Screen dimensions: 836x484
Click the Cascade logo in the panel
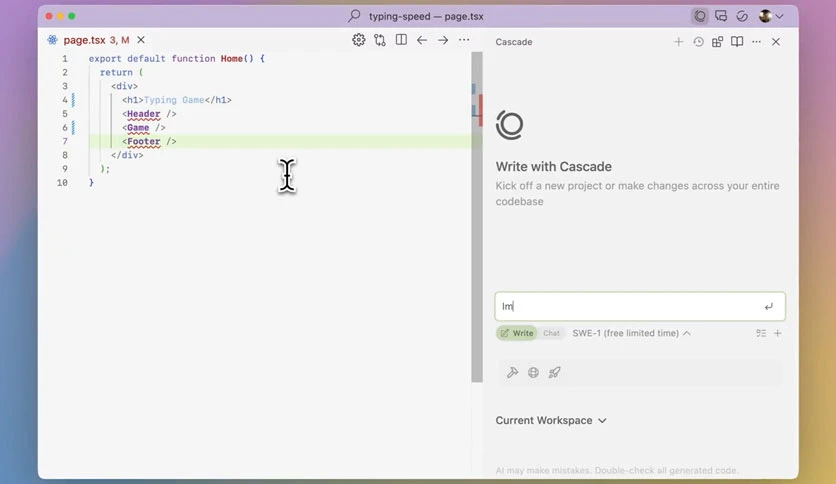click(510, 125)
